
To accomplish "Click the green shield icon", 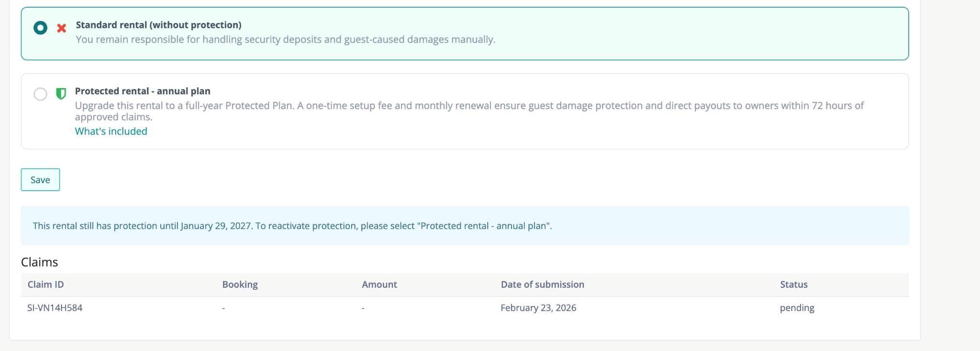I will pyautogui.click(x=61, y=93).
